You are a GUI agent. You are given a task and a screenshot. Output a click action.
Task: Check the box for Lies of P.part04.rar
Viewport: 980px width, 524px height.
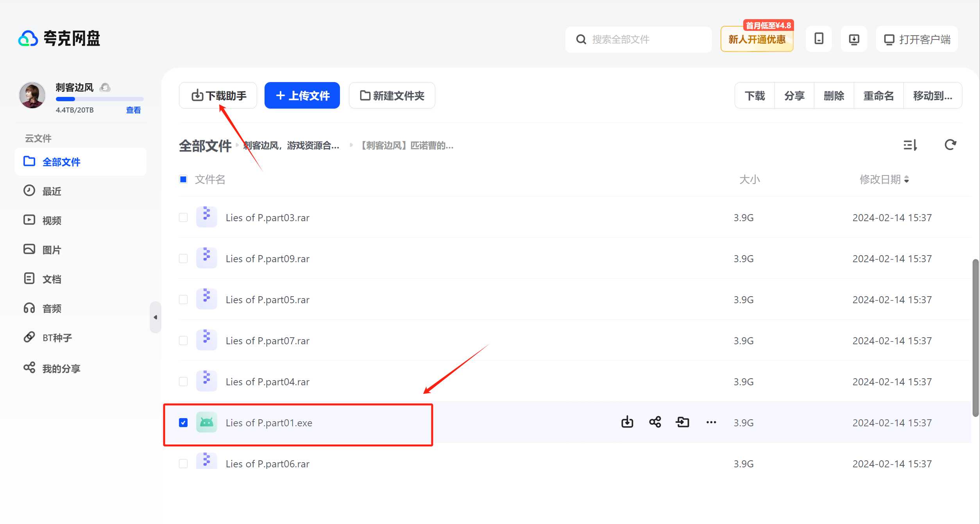183,381
